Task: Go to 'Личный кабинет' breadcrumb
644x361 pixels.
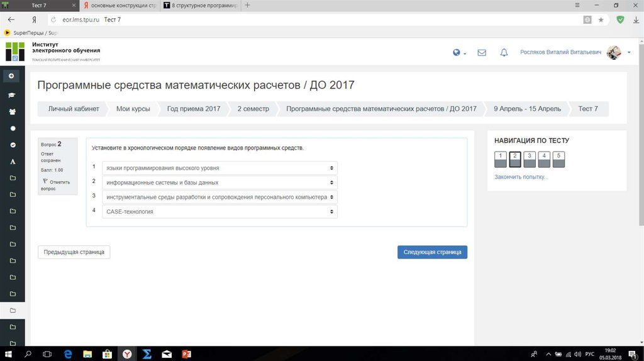Action: (74, 109)
